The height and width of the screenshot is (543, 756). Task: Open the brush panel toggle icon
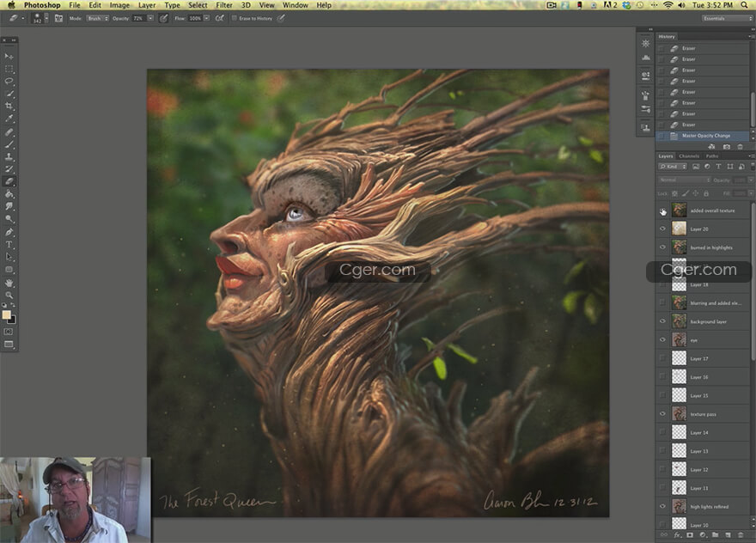tap(58, 18)
